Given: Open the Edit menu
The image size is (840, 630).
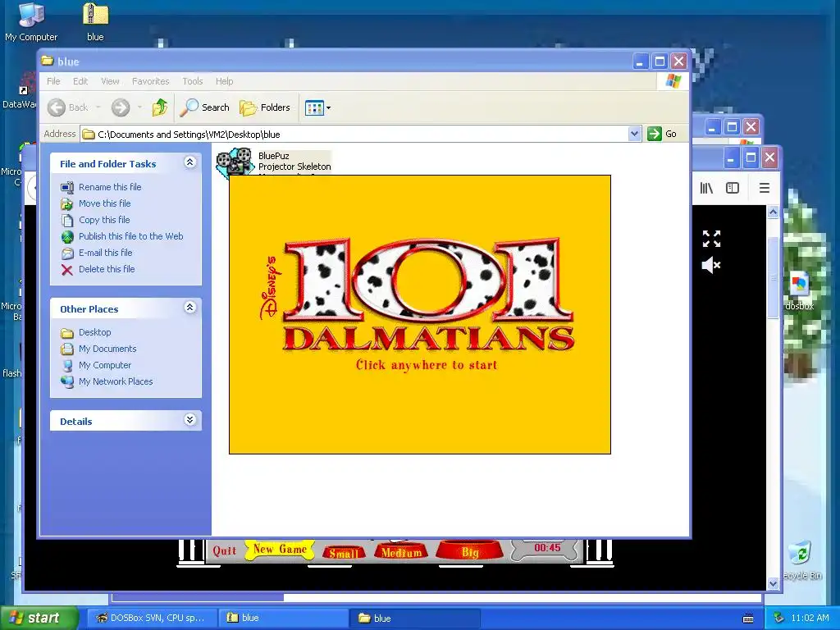Looking at the screenshot, I should [x=80, y=81].
